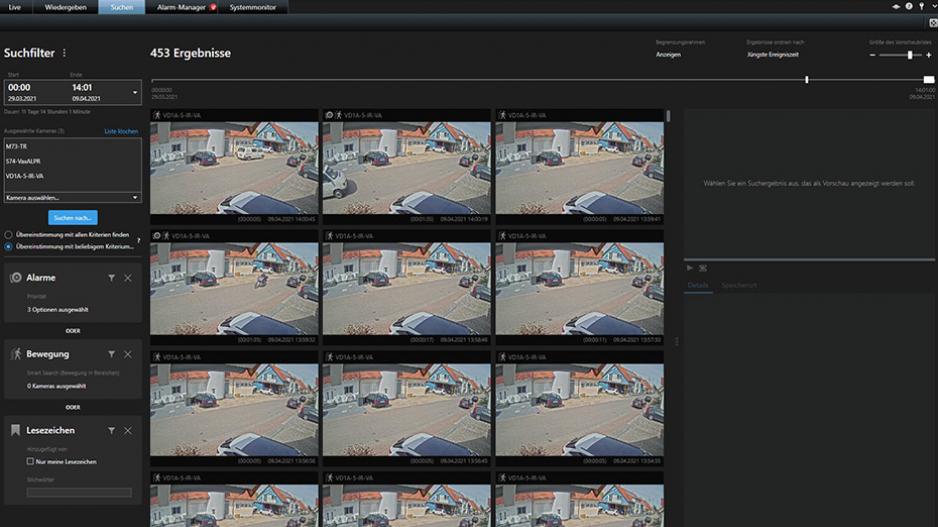Click alarm icon on fourth result header
The width and height of the screenshot is (938, 527).
(157, 236)
